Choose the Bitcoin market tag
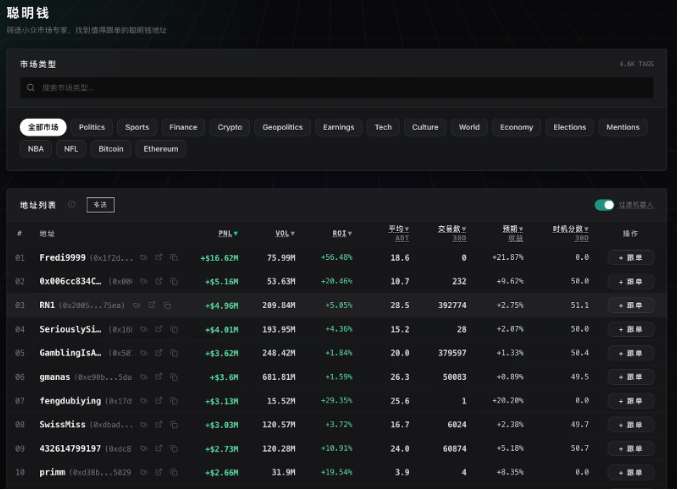Image resolution: width=679 pixels, height=490 pixels. 110,149
